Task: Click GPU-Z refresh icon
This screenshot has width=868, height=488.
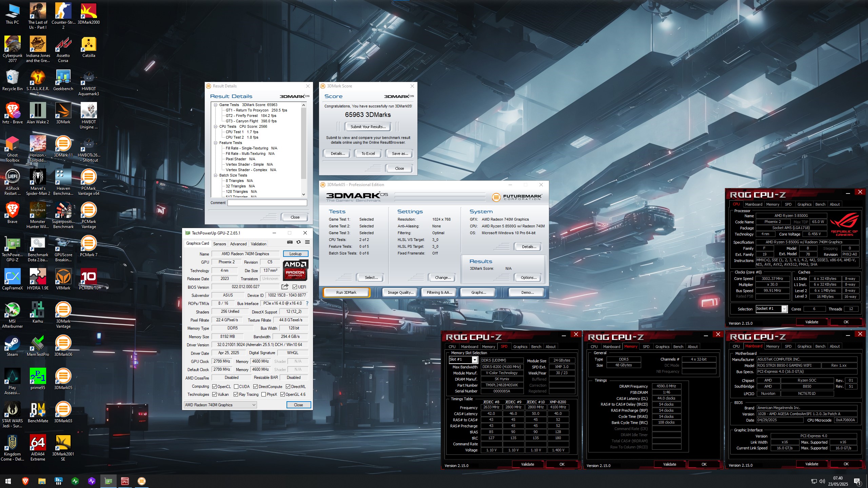Action: (298, 242)
